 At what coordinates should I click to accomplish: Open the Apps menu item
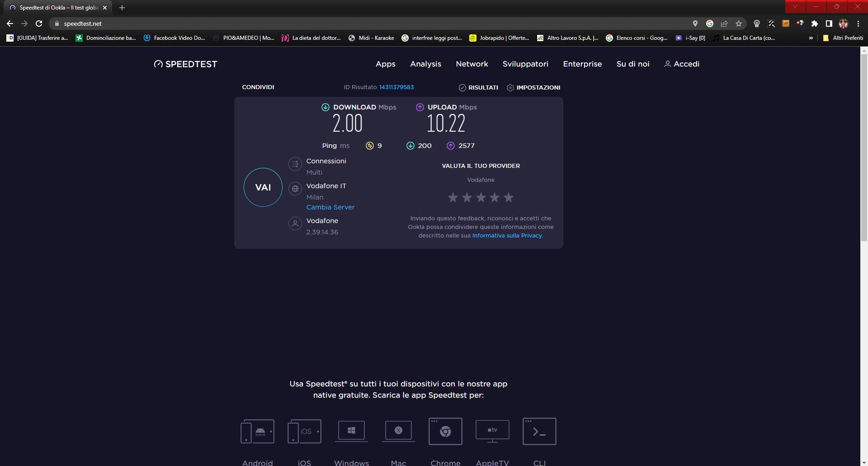tap(386, 64)
